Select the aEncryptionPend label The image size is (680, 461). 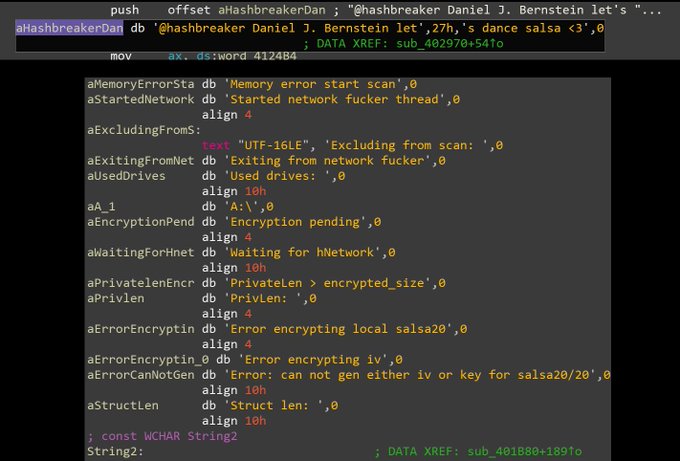[x=141, y=222]
